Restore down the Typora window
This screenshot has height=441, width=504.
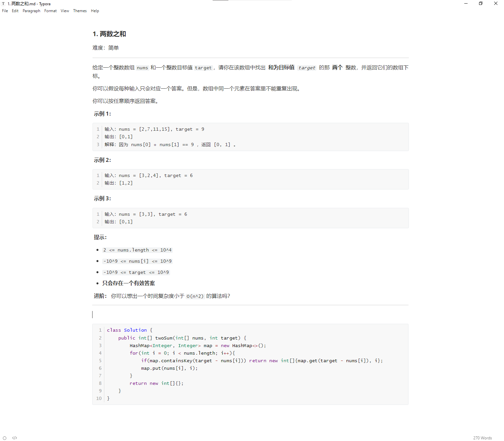(481, 4)
